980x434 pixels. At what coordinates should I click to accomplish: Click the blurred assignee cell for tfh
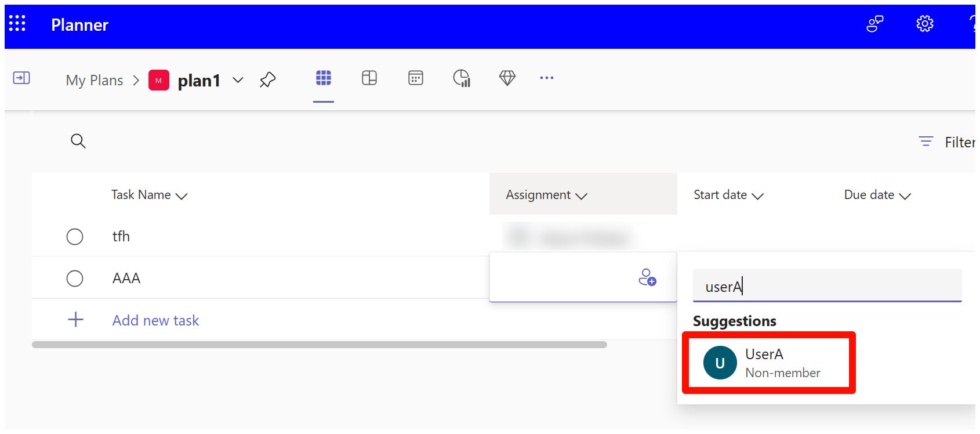(x=571, y=237)
